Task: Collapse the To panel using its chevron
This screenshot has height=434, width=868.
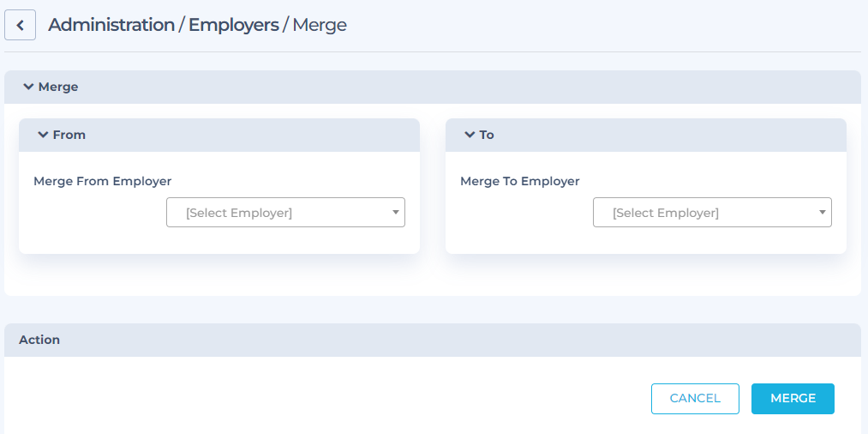Action: pos(470,135)
